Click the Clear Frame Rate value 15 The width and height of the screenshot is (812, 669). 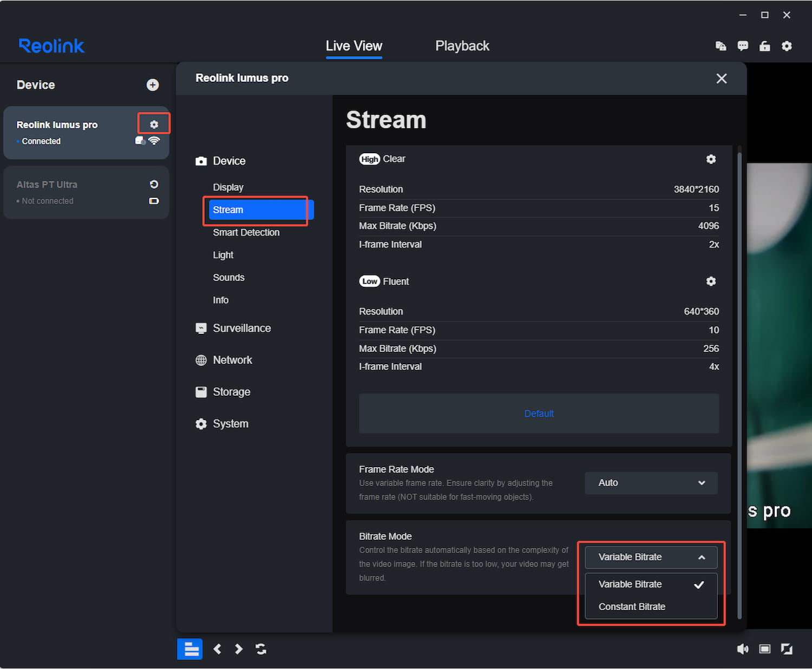(x=714, y=208)
